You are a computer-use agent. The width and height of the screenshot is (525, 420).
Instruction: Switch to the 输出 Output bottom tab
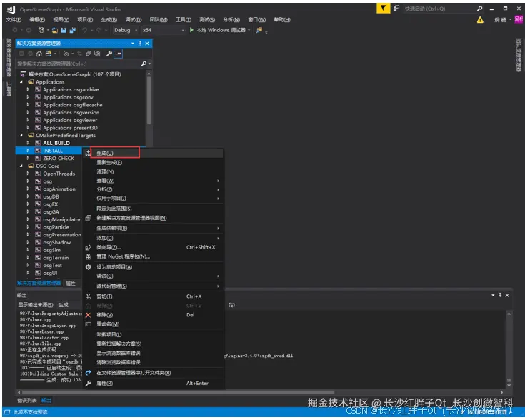(46, 401)
